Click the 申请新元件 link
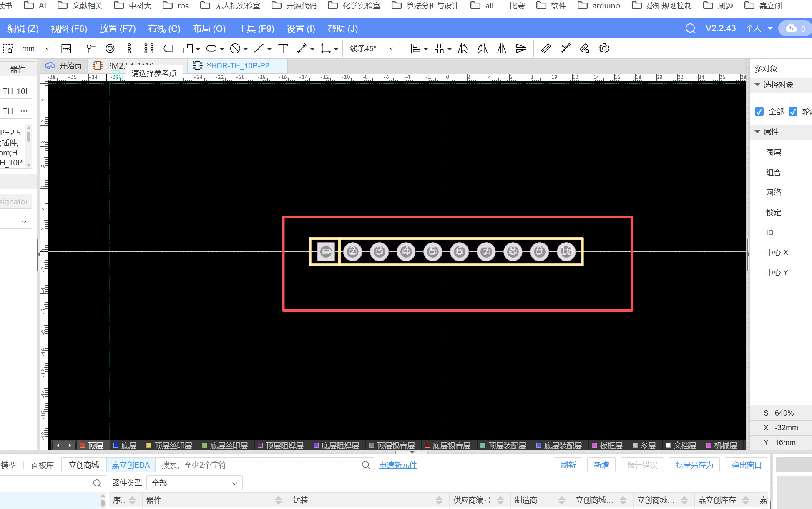This screenshot has height=509, width=812. click(x=397, y=465)
